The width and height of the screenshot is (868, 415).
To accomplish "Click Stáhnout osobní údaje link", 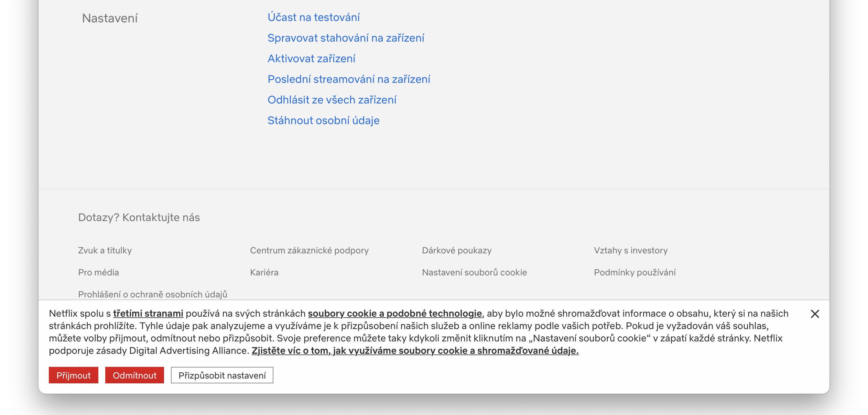I will coord(323,120).
